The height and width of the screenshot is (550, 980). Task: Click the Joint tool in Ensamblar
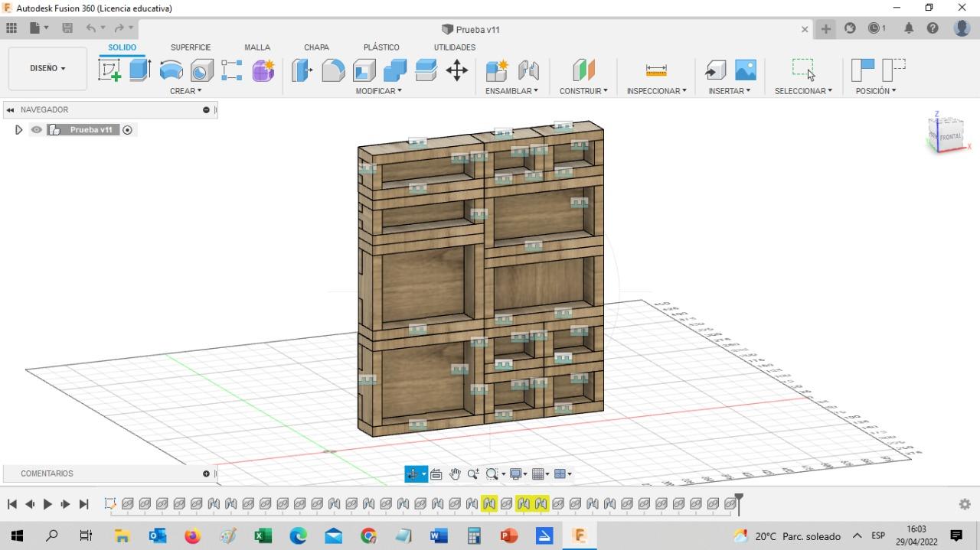tap(528, 70)
